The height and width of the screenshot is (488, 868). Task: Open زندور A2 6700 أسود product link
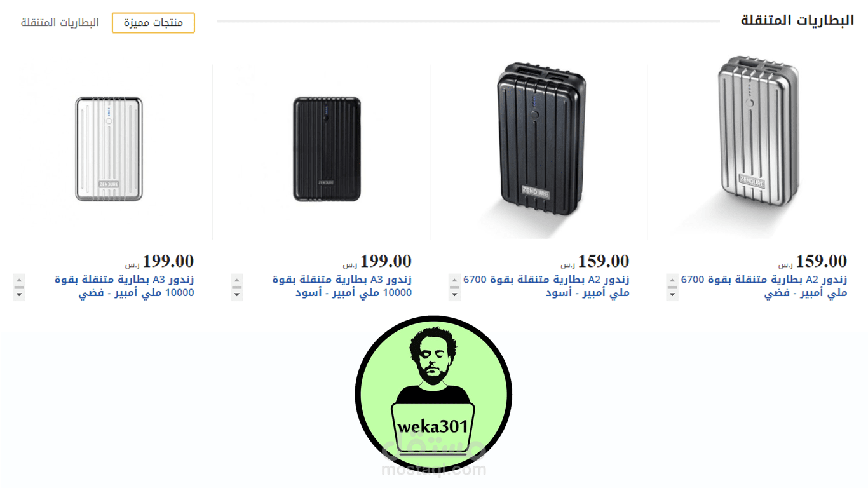pyautogui.click(x=546, y=287)
